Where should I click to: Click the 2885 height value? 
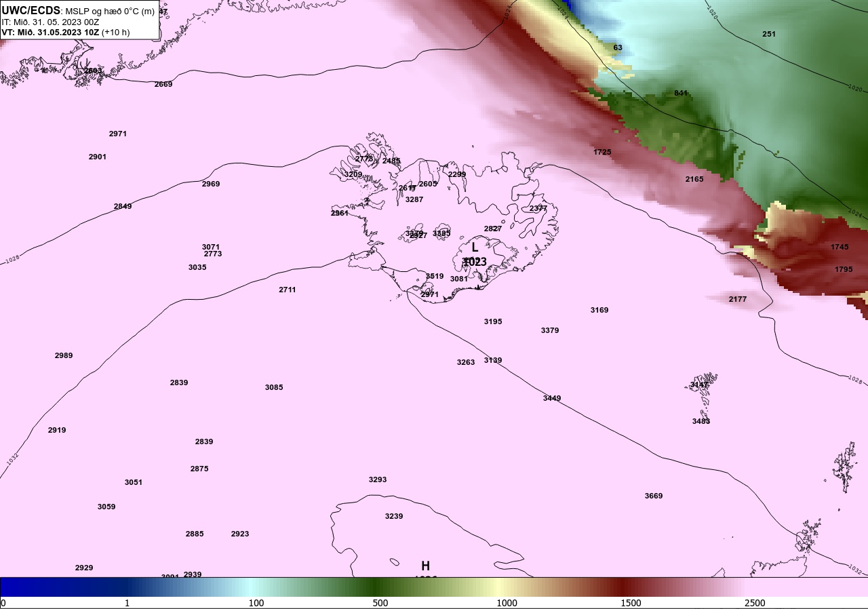195,534
